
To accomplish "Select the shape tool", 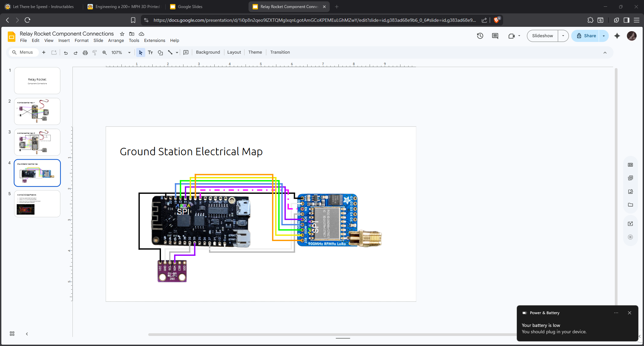I will click(x=160, y=53).
